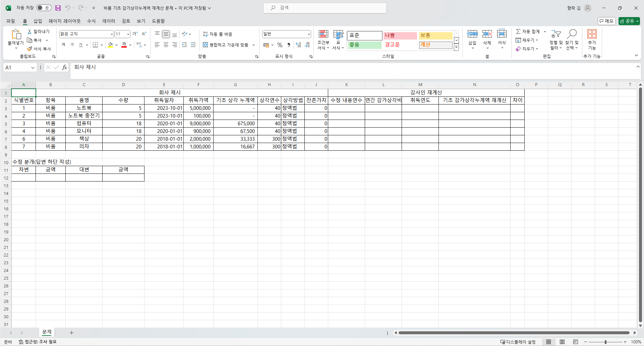Click the format painter (서식 복사) icon

[30, 49]
